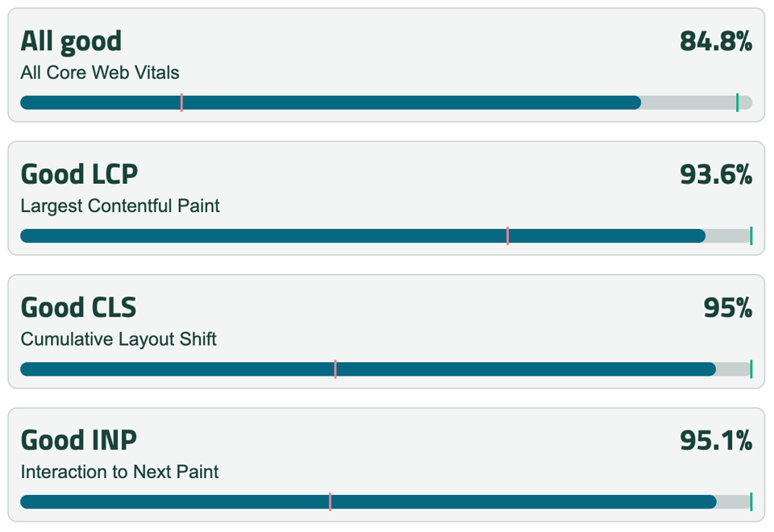Click the pink marker on LCP bar
Screen dimensions: 774x532
pyautogui.click(x=507, y=235)
